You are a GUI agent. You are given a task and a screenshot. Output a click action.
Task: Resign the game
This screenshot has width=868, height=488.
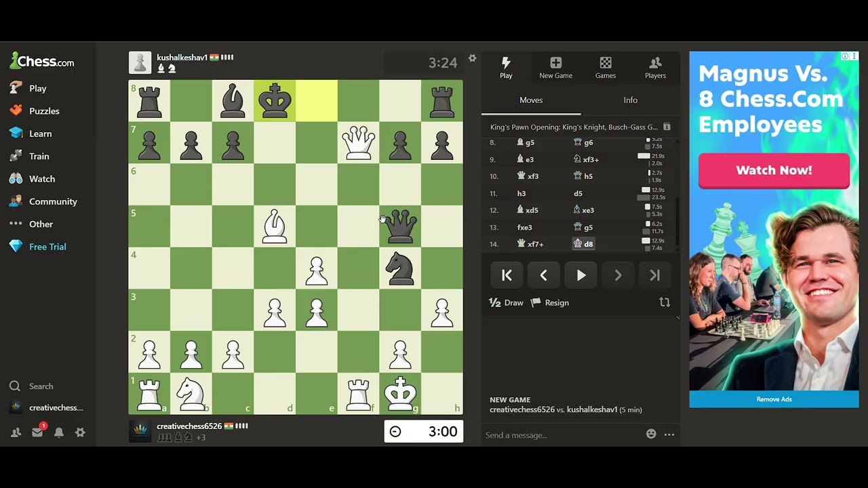pos(550,303)
